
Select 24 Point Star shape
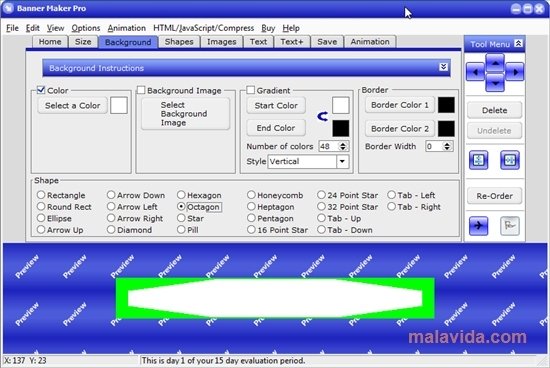(321, 195)
